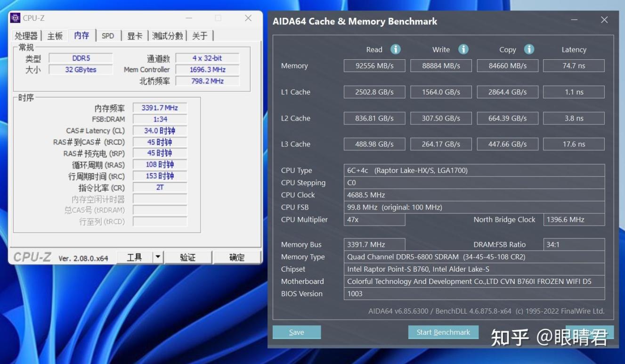Click North Bridge Clock 1396.6 MHz field
The height and width of the screenshot is (364, 625).
click(x=574, y=219)
